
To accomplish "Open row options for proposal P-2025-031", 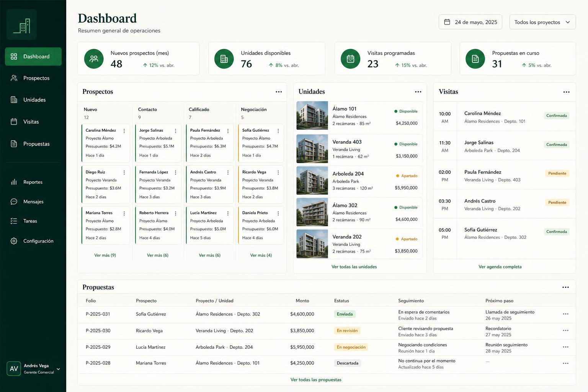I will [565, 314].
